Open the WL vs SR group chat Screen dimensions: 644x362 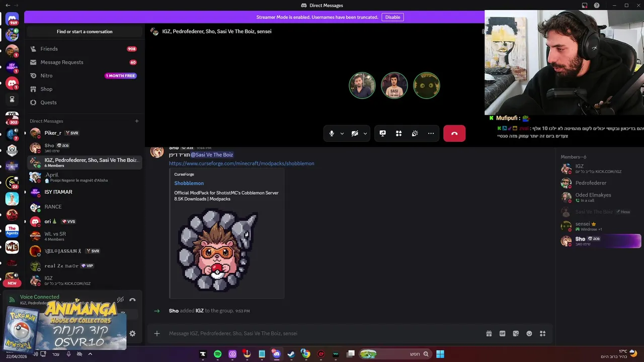click(84, 236)
